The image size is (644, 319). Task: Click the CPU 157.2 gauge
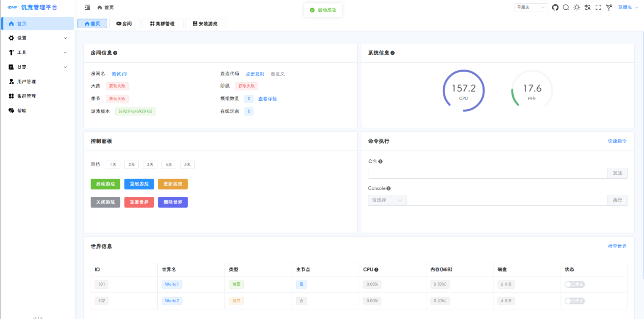(x=464, y=91)
